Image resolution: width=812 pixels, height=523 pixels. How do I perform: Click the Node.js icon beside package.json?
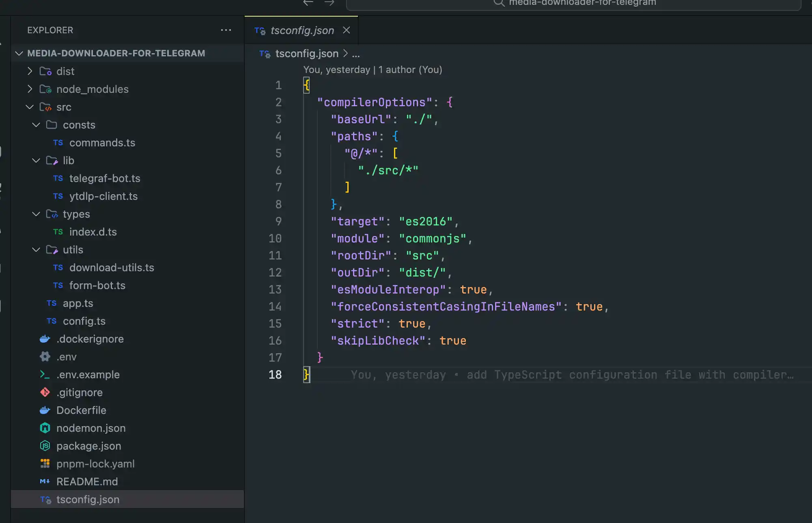tap(45, 446)
